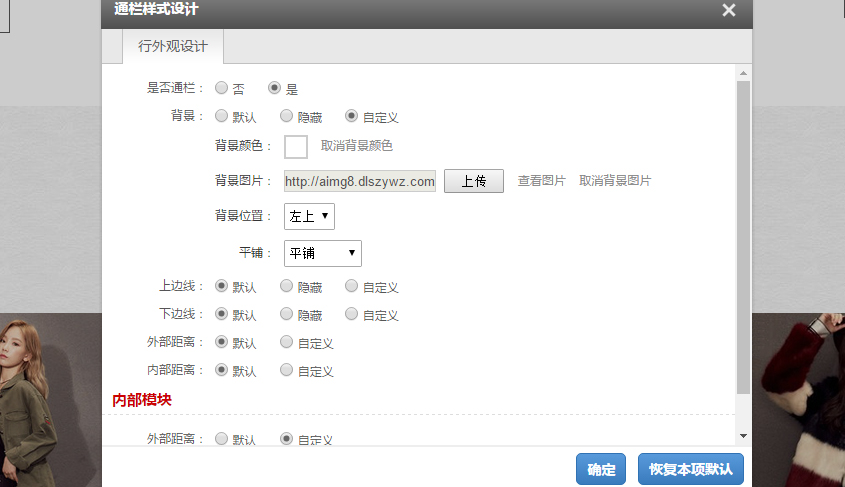The height and width of the screenshot is (487, 845).
Task: Expand the 平铺 dropdown
Action: point(322,253)
